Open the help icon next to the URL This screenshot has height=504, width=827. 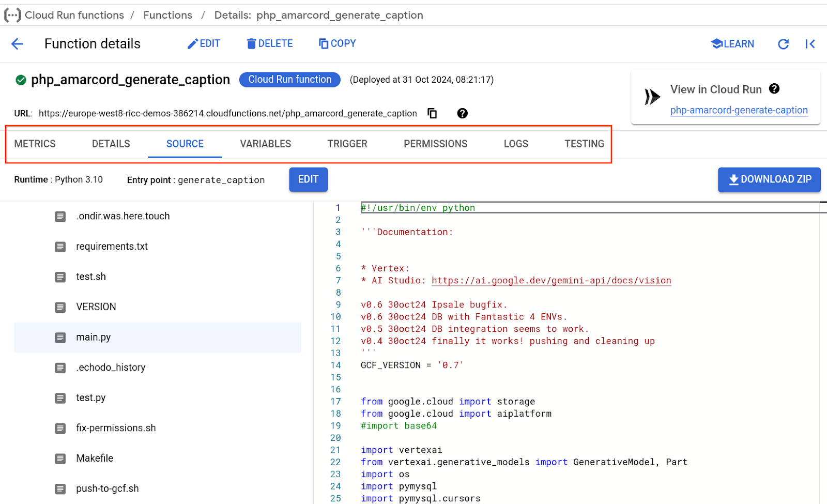pos(462,113)
